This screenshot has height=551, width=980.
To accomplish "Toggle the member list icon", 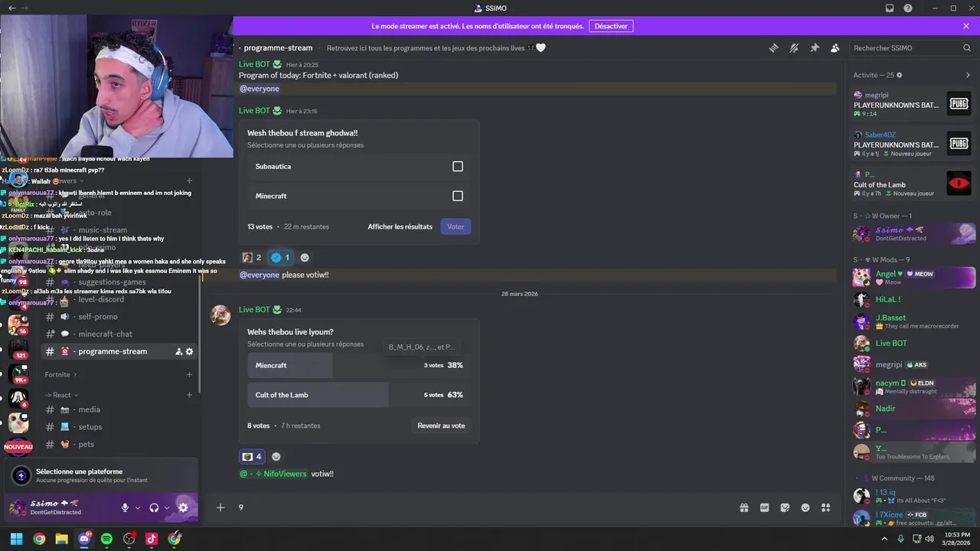I will 835,47.
